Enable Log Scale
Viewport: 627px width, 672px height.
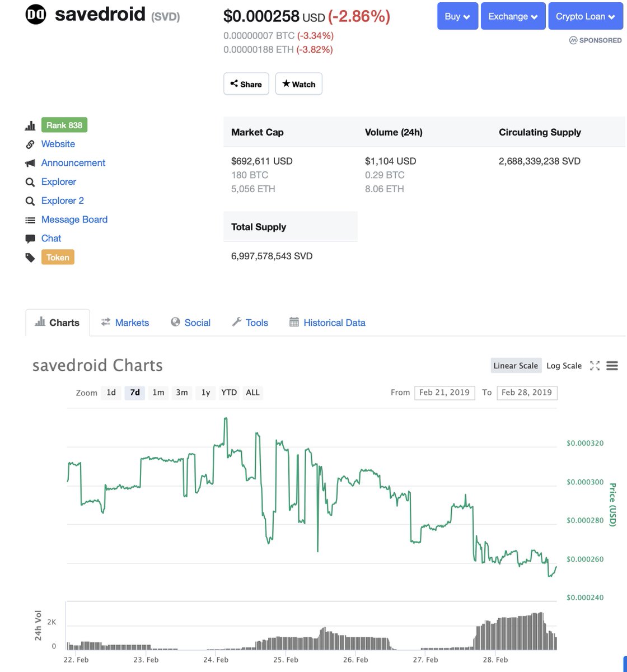[564, 366]
